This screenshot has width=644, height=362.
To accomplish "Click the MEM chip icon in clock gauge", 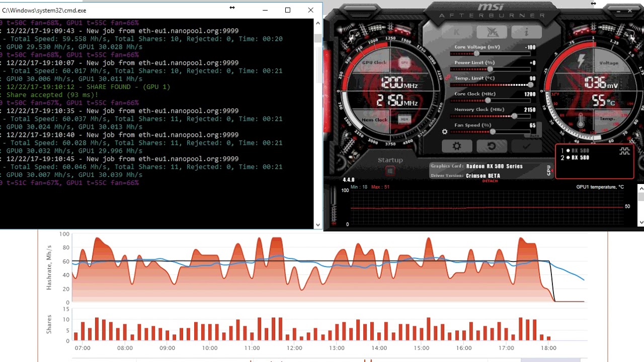I will pyautogui.click(x=404, y=119).
